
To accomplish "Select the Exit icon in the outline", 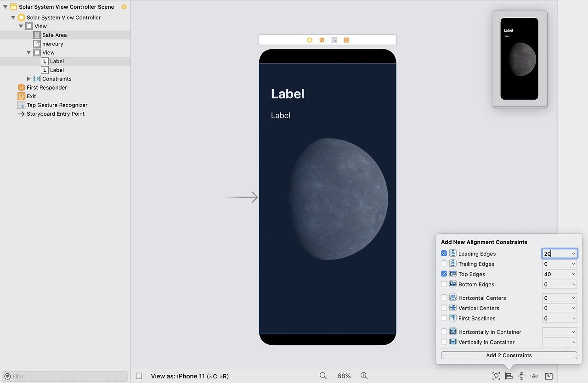I will 21,96.
